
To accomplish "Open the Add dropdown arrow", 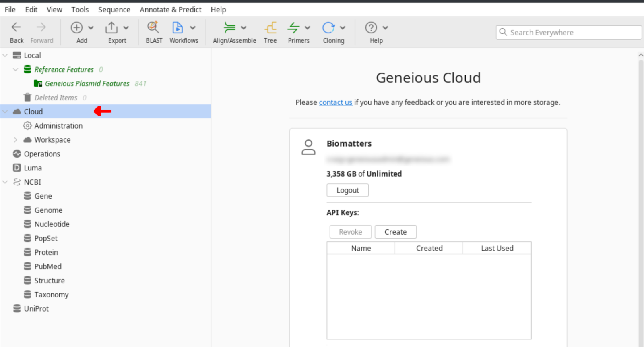I will click(91, 28).
